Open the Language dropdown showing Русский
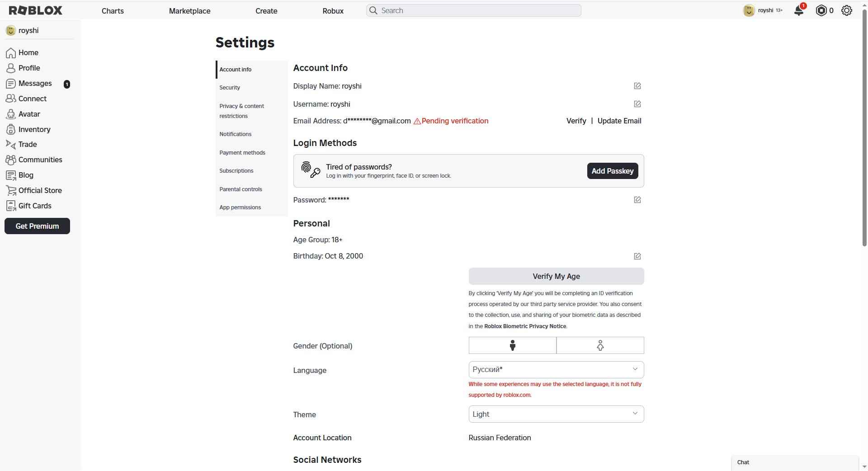 (556, 369)
